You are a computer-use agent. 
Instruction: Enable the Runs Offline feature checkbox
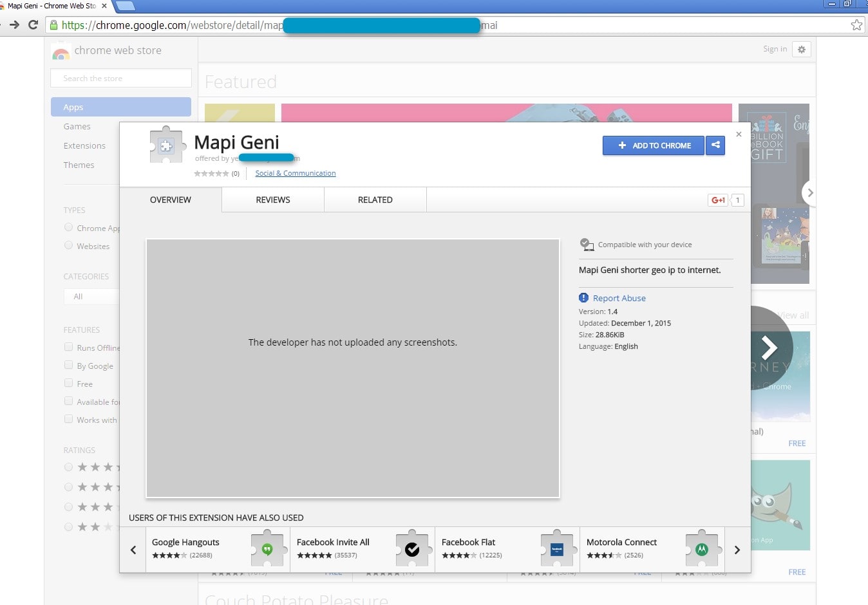(x=68, y=347)
